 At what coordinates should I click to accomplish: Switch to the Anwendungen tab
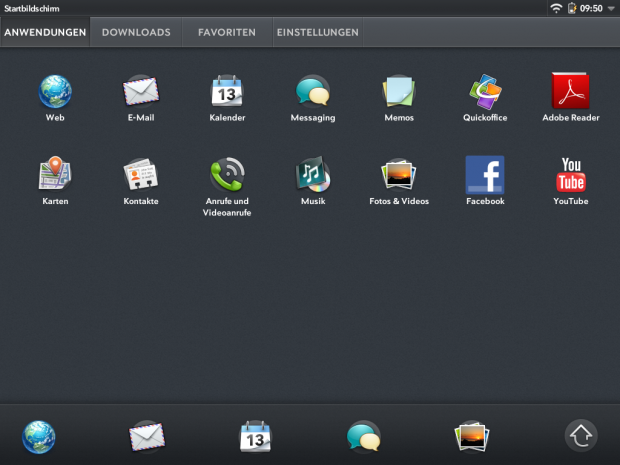45,32
